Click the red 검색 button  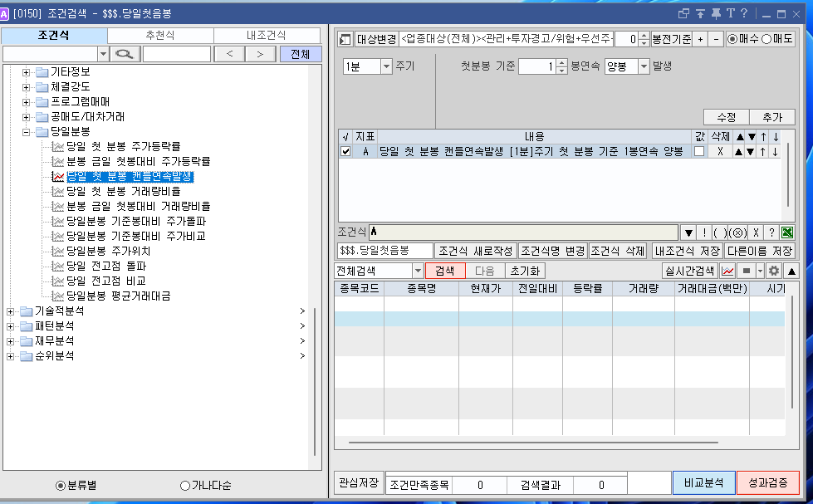click(444, 271)
